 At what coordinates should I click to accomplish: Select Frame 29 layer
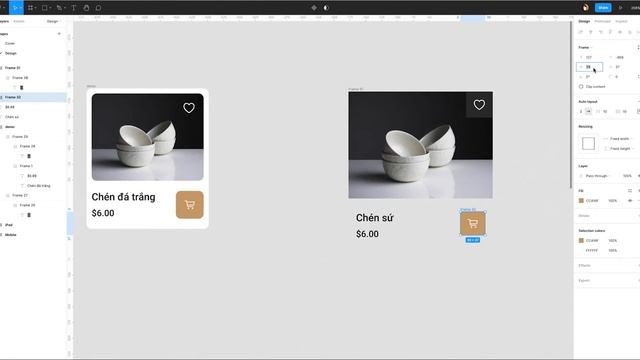20,137
